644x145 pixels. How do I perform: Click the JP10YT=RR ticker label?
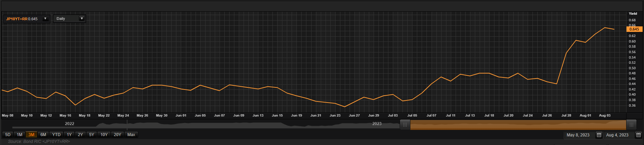[x=17, y=19]
